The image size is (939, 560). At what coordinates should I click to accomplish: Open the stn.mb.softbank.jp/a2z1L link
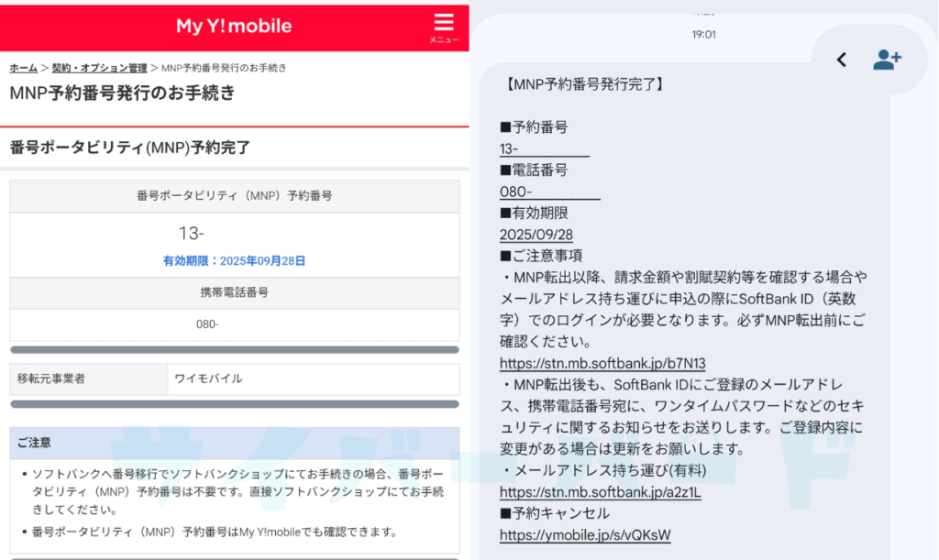click(600, 492)
